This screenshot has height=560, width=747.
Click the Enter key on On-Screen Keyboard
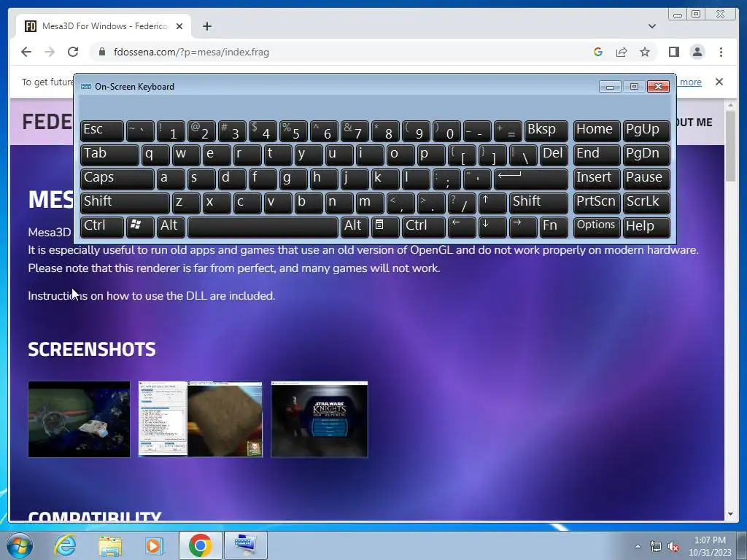[531, 178]
